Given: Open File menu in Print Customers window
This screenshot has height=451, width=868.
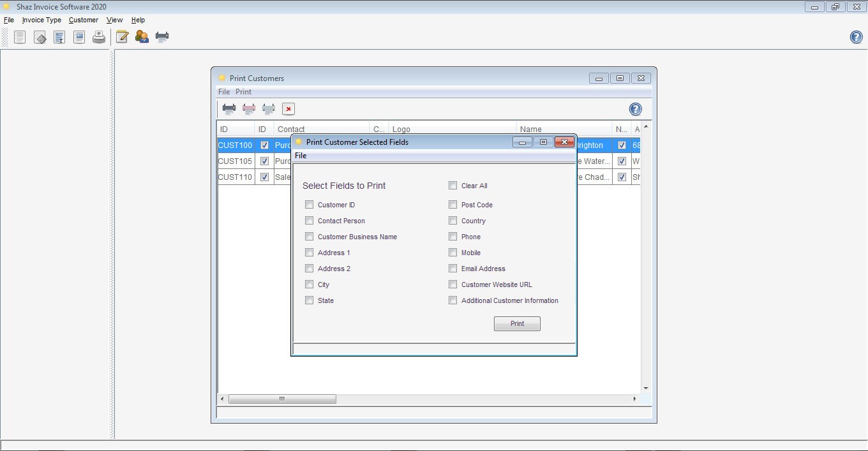Looking at the screenshot, I should click(x=224, y=92).
